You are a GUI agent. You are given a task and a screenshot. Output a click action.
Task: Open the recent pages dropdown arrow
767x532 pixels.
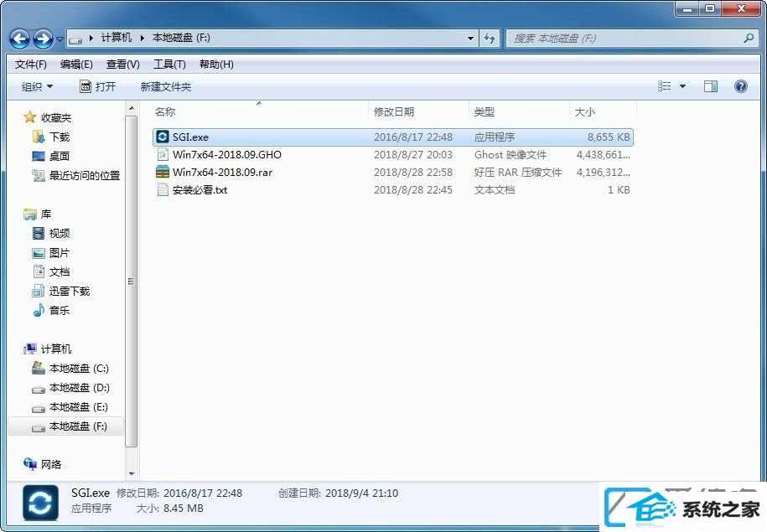[x=60, y=39]
